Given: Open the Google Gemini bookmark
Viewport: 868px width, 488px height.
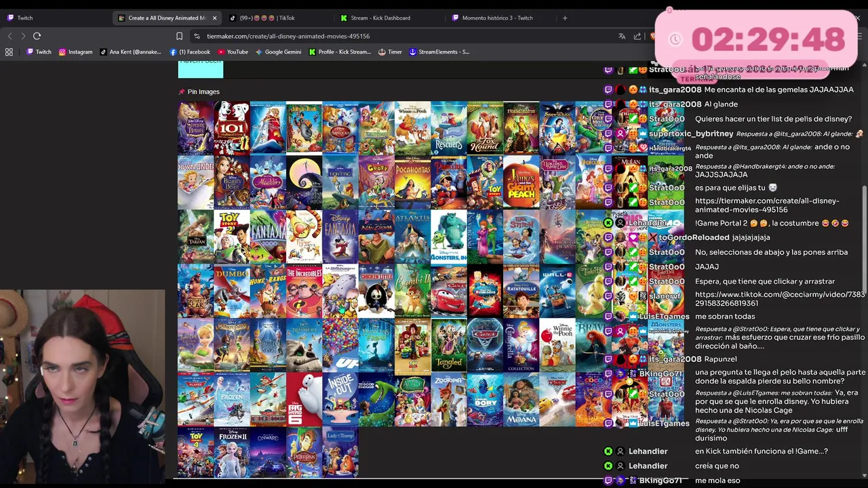Looking at the screenshot, I should coord(278,52).
